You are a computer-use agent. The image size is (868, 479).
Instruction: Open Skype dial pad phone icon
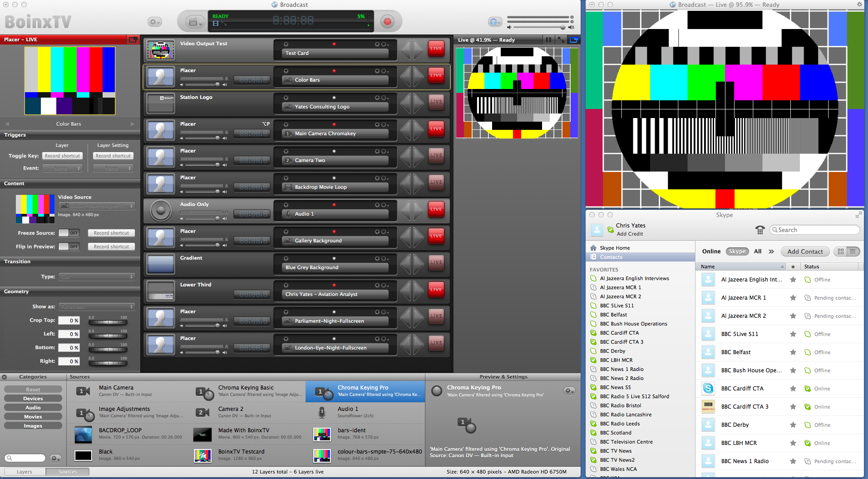click(x=760, y=230)
